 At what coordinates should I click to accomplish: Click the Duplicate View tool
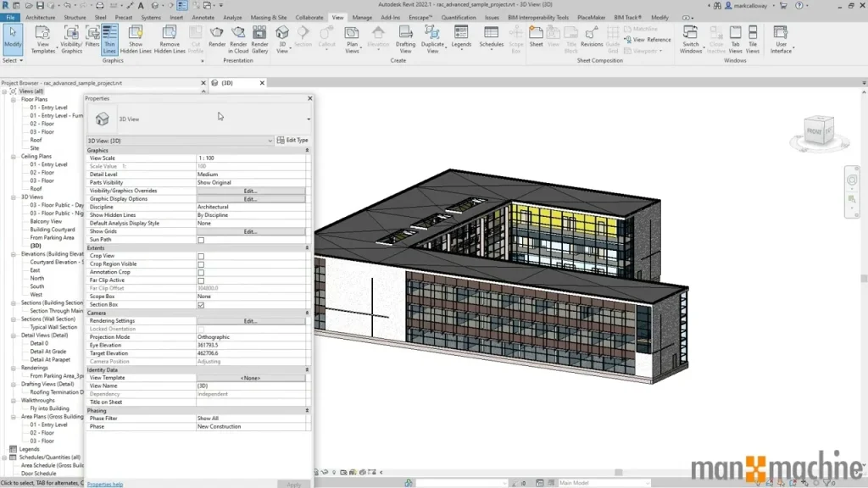coord(432,40)
